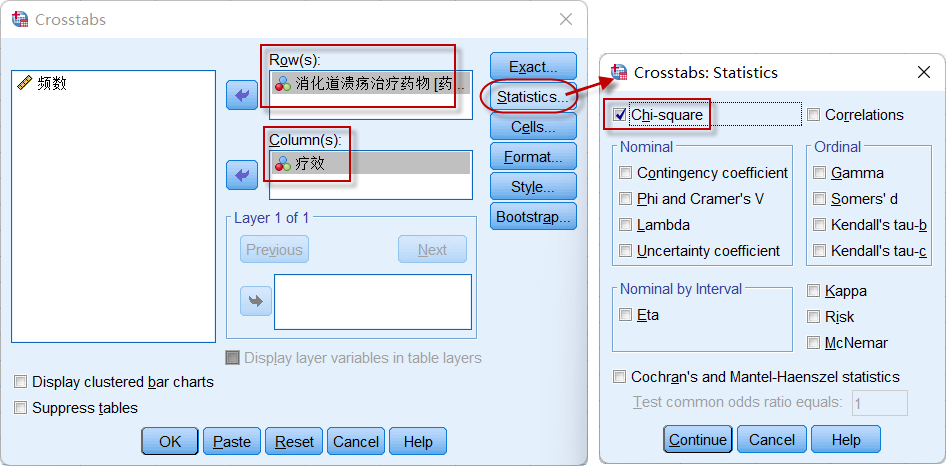Open the Statistics... dialog button

pyautogui.click(x=533, y=97)
